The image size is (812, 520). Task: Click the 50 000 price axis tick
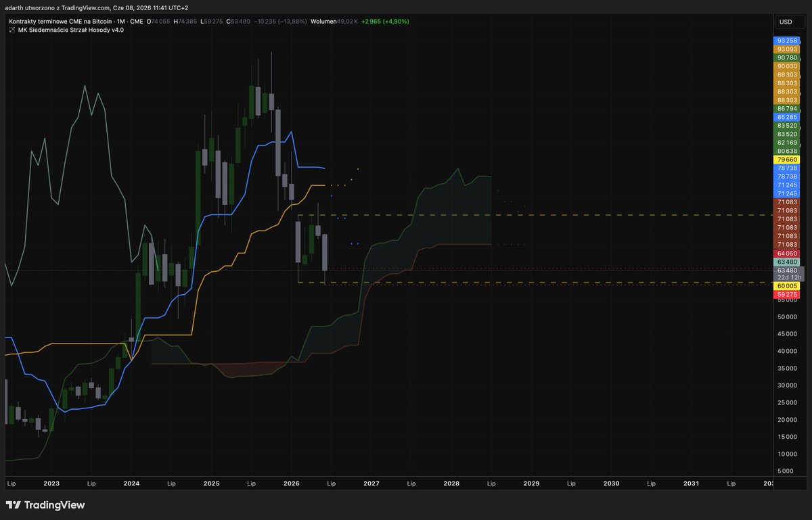tap(786, 316)
